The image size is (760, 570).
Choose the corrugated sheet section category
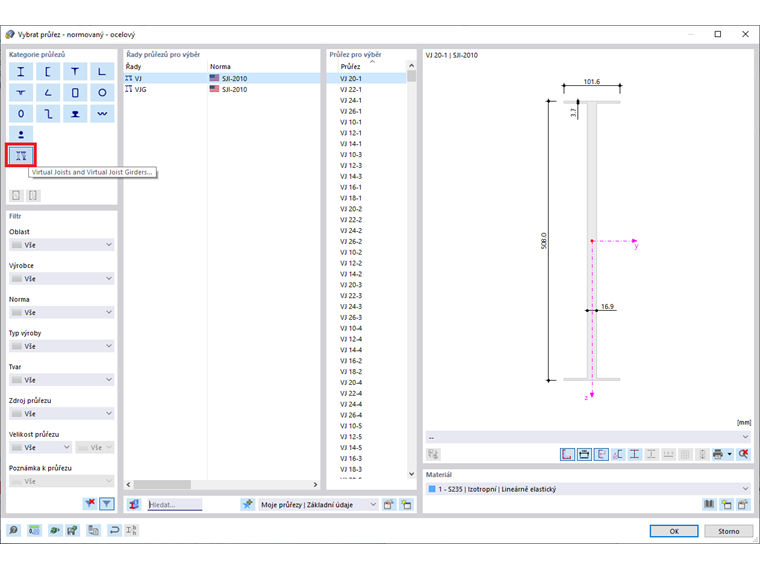(102, 113)
